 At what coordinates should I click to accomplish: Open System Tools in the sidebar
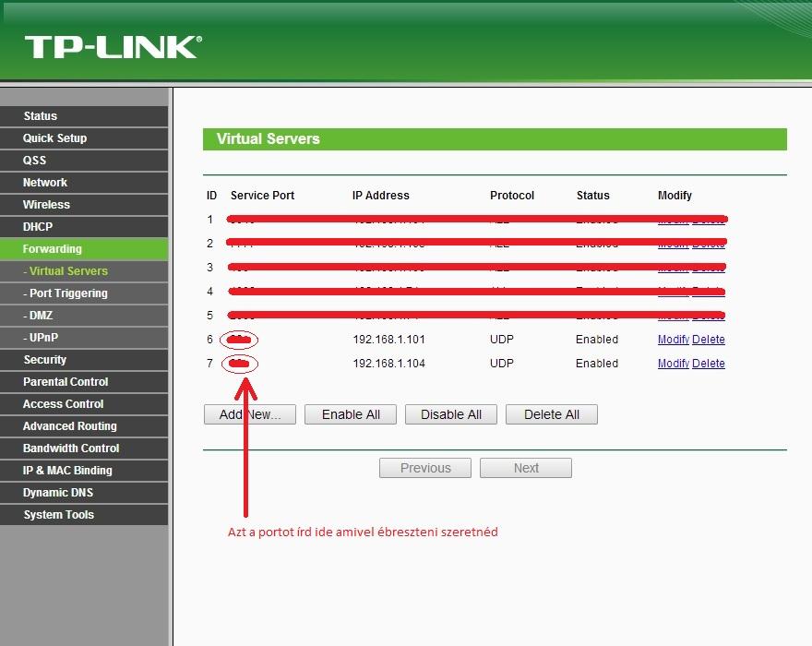pos(84,515)
